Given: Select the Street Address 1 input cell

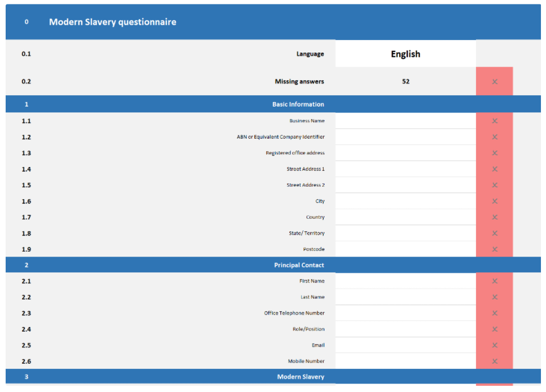Looking at the screenshot, I should pyautogui.click(x=406, y=169).
